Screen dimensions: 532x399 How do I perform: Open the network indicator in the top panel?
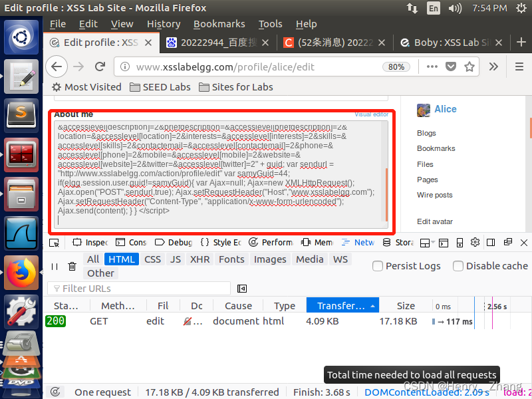pyautogui.click(x=412, y=8)
